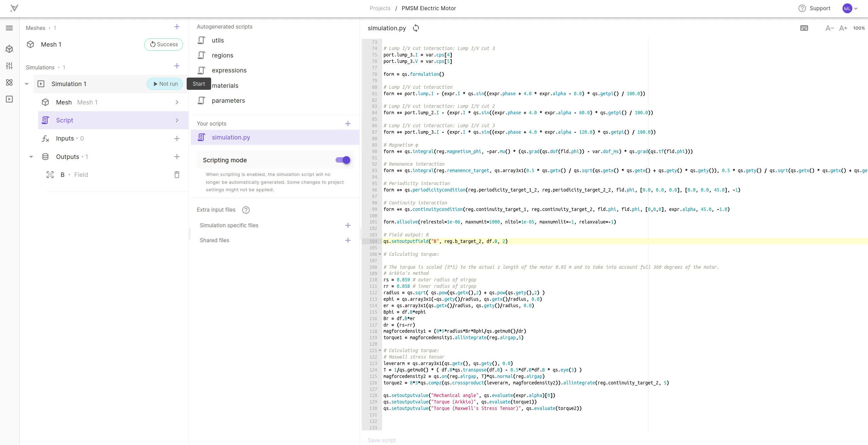Image resolution: width=868 pixels, height=445 pixels.
Task: Click the expressions autogenerated script icon
Action: (x=202, y=70)
